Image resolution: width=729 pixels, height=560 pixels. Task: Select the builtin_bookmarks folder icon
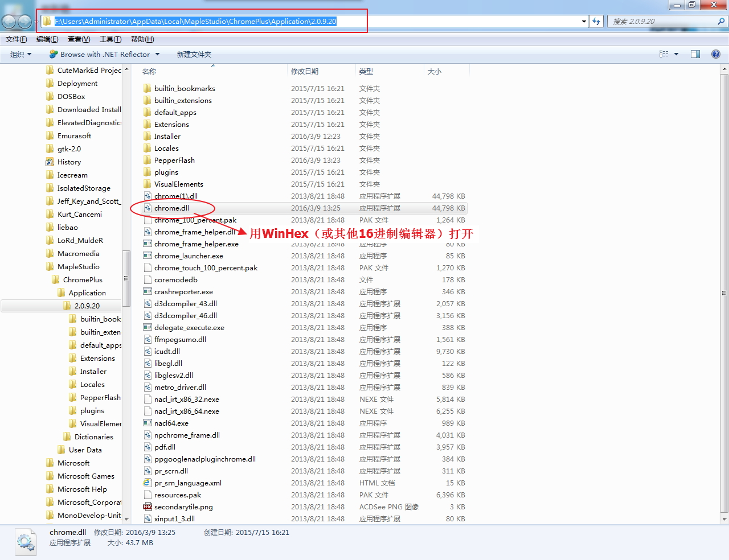pyautogui.click(x=148, y=89)
